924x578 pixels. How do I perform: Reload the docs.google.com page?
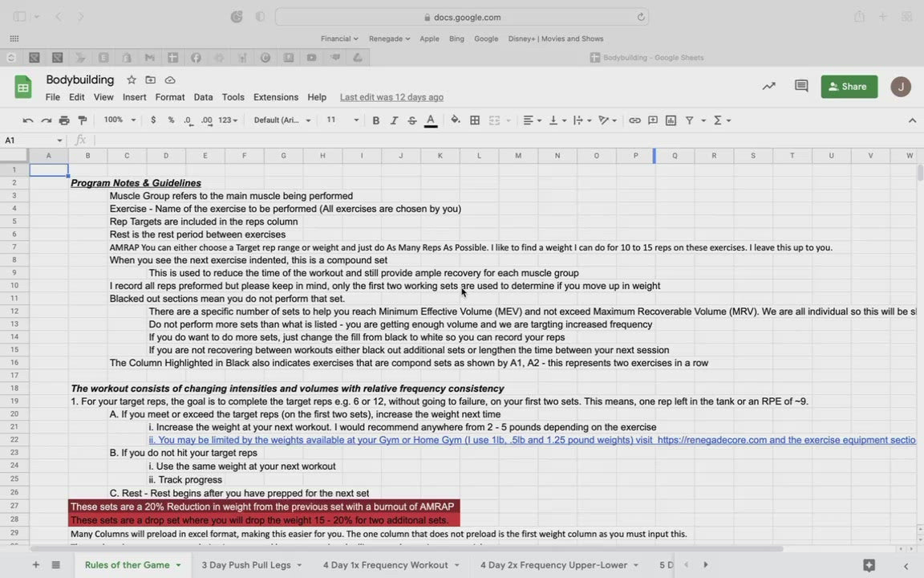[641, 17]
